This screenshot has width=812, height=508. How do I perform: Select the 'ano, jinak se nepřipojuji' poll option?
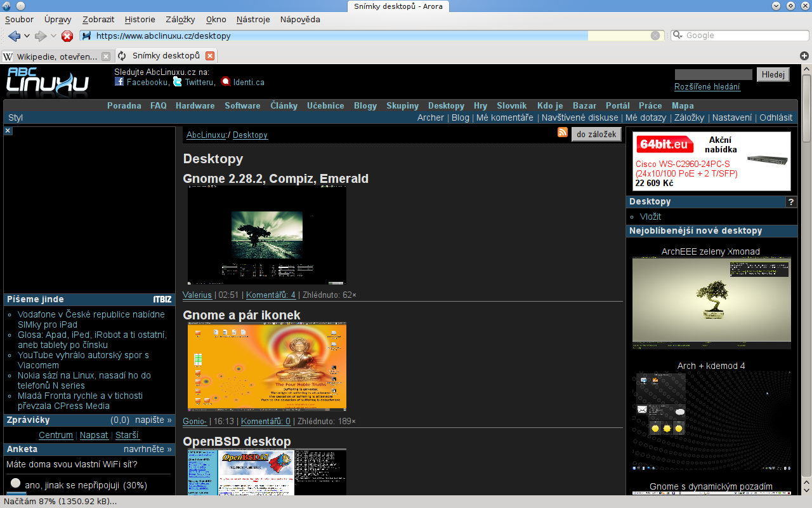[x=16, y=483]
